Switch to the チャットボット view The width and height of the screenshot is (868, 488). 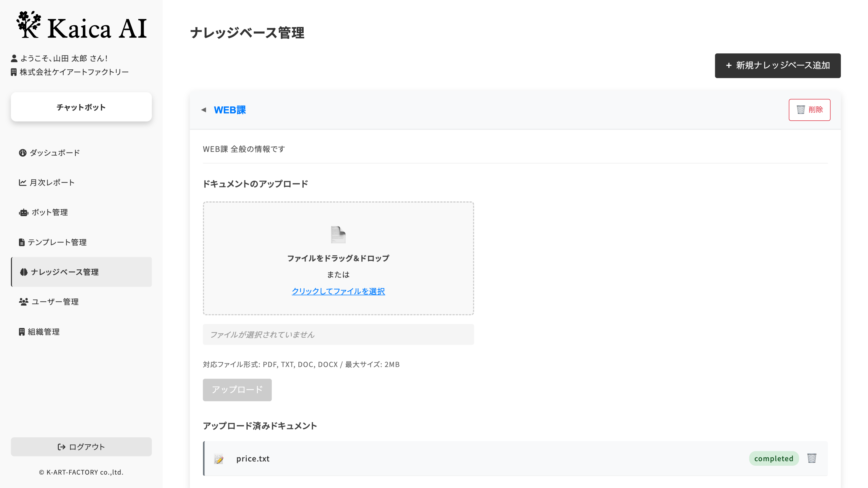tap(81, 107)
